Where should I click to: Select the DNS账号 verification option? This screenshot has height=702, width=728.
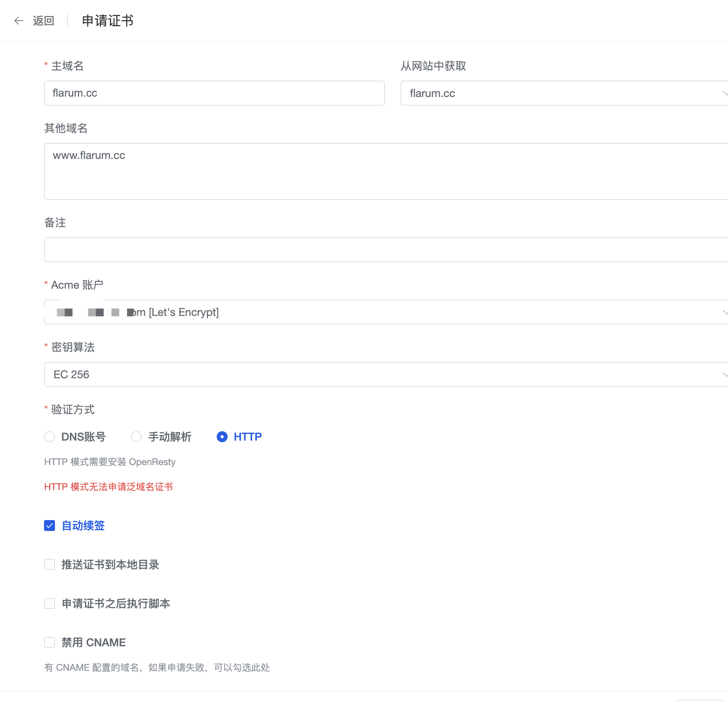click(x=49, y=437)
